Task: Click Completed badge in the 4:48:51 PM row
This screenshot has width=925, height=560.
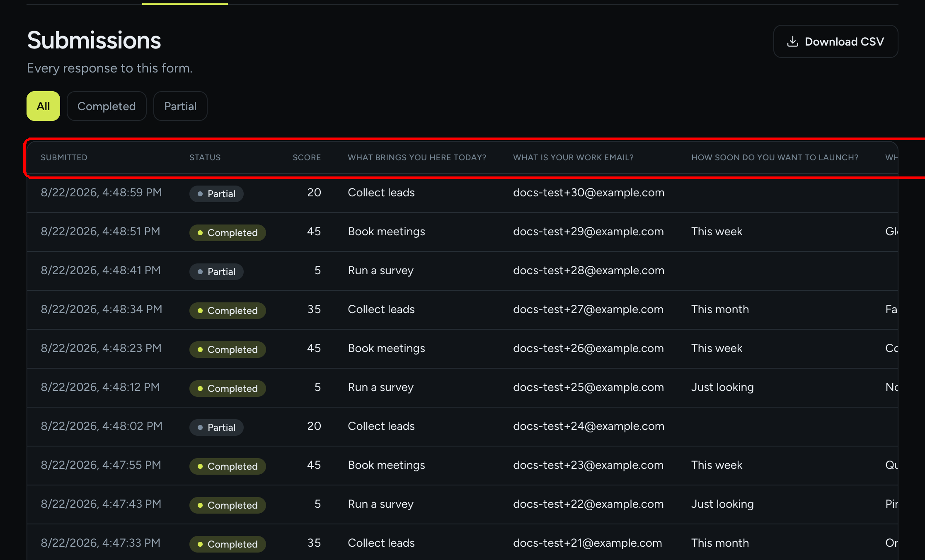Action: tap(228, 233)
